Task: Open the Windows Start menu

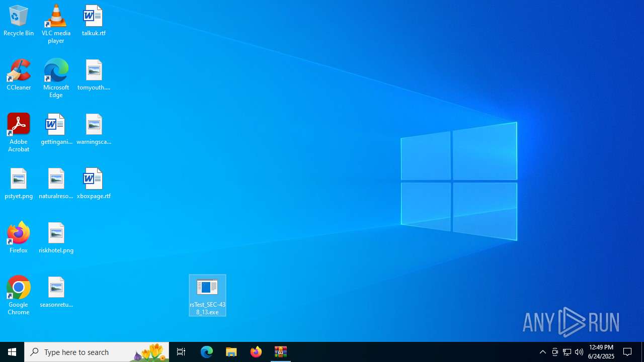Action: click(x=12, y=352)
